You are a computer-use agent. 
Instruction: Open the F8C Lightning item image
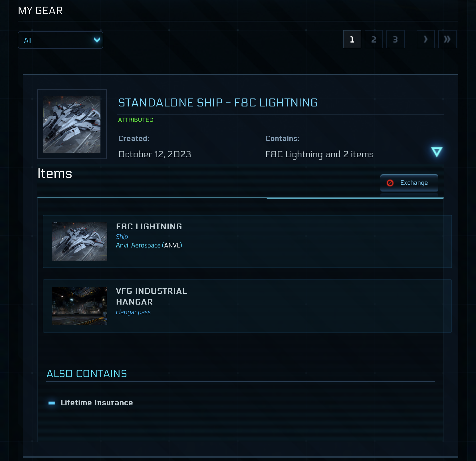(80, 241)
